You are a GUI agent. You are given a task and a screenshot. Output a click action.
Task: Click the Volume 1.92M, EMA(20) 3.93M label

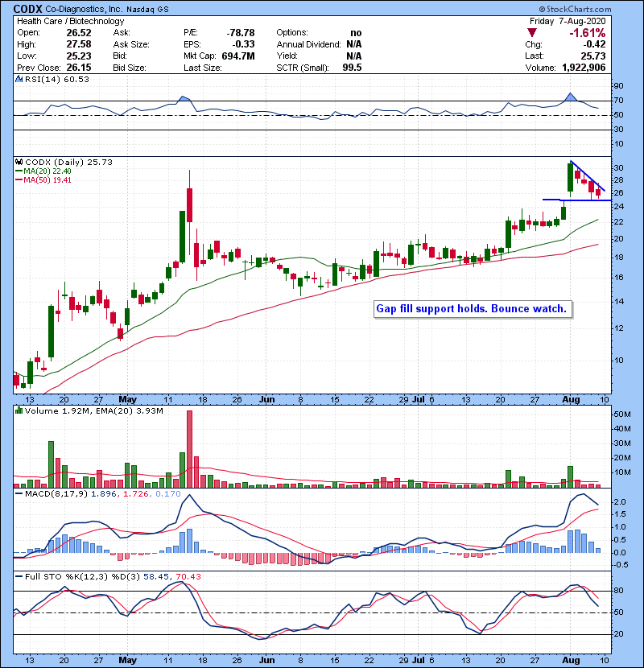tap(93, 410)
